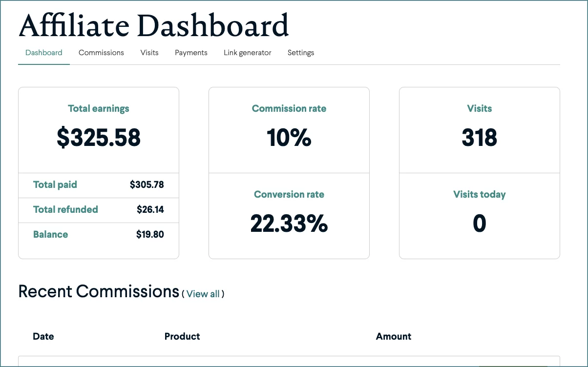This screenshot has height=367, width=588.
Task: Select the 22.33% conversion rate value
Action: pos(289,224)
